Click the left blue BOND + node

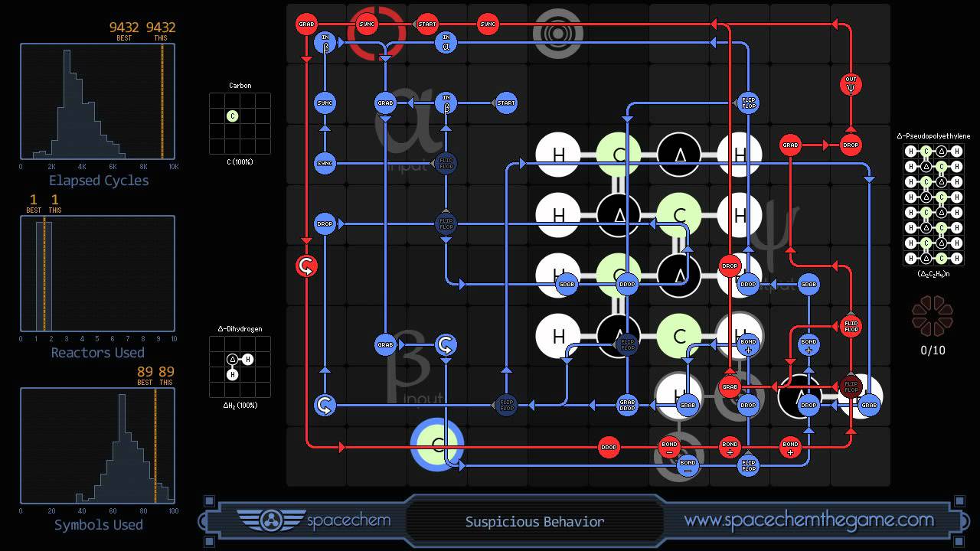749,344
